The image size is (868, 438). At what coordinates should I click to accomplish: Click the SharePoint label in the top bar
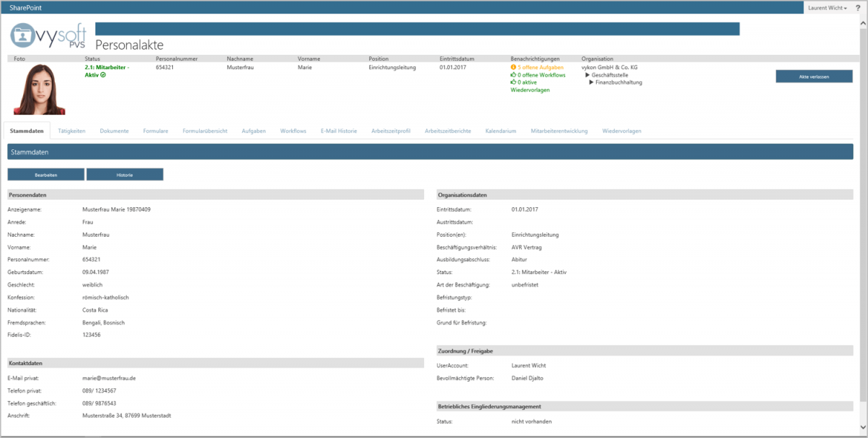pos(25,7)
